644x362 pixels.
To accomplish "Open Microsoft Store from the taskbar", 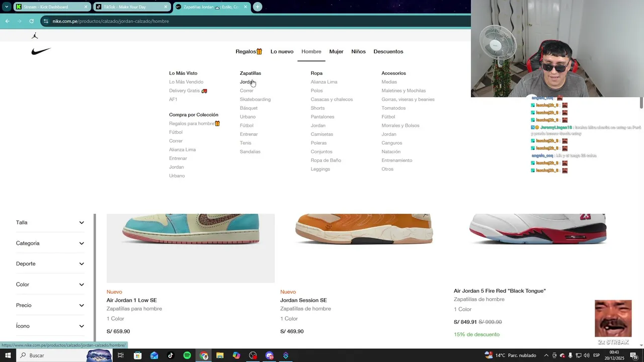I will coord(137,355).
